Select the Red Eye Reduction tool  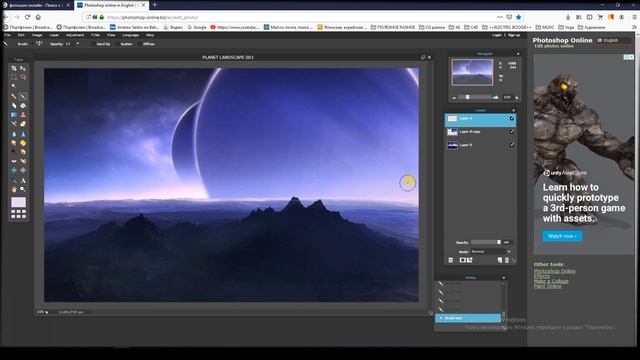tap(14, 161)
